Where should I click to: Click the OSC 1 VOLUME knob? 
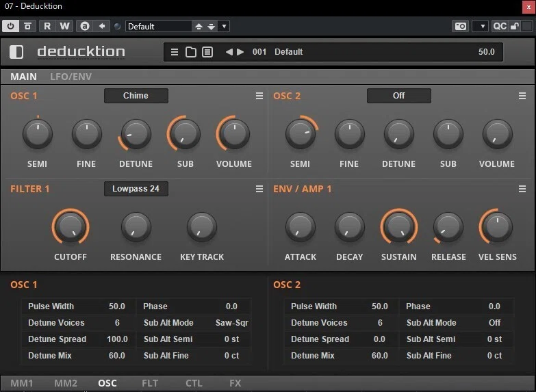tap(234, 134)
